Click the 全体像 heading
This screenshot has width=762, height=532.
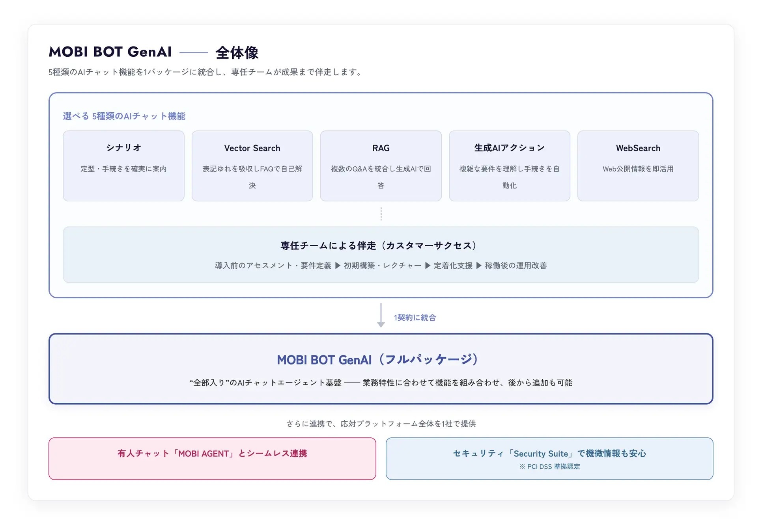(237, 52)
